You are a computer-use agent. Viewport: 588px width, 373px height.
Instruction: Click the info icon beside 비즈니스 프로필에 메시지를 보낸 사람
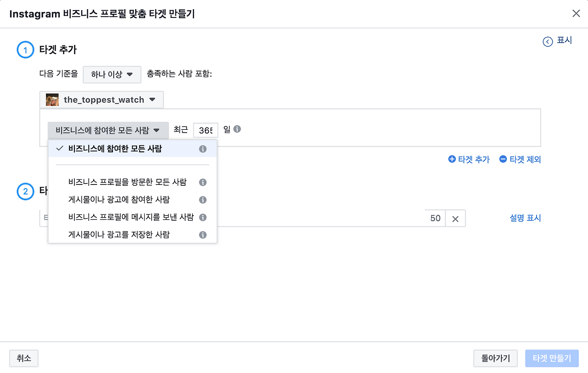tap(203, 217)
